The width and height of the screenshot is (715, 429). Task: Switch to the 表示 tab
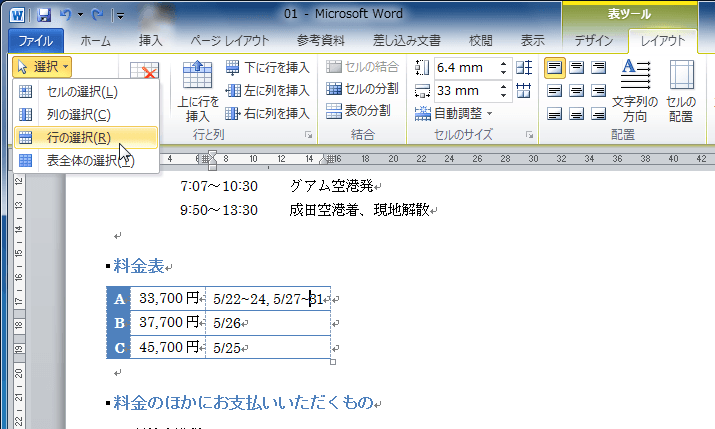(x=533, y=41)
